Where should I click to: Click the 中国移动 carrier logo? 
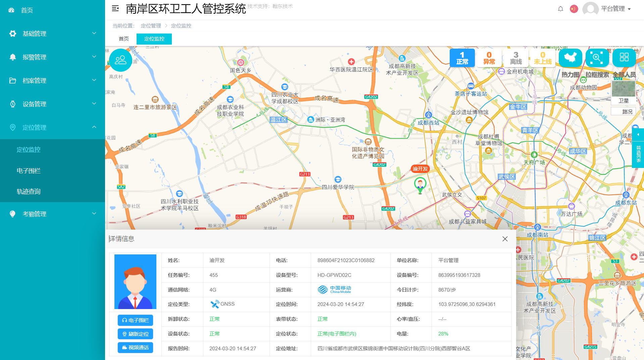point(334,290)
